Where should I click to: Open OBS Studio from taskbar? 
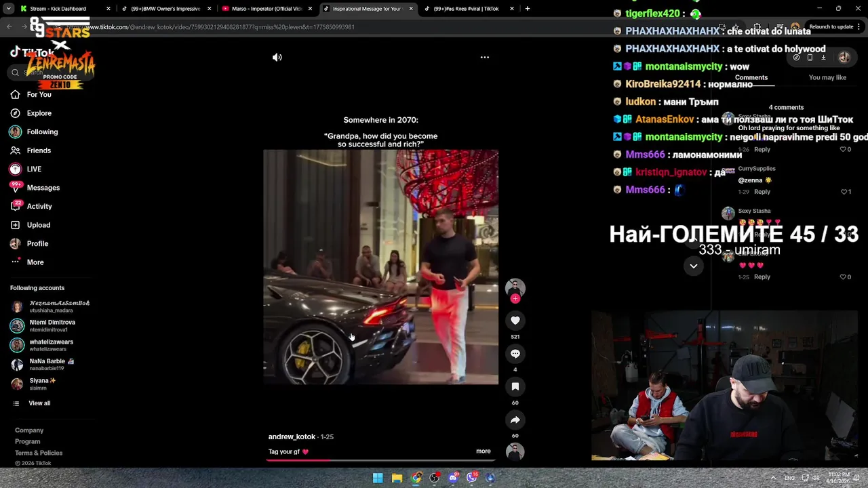[x=435, y=478]
